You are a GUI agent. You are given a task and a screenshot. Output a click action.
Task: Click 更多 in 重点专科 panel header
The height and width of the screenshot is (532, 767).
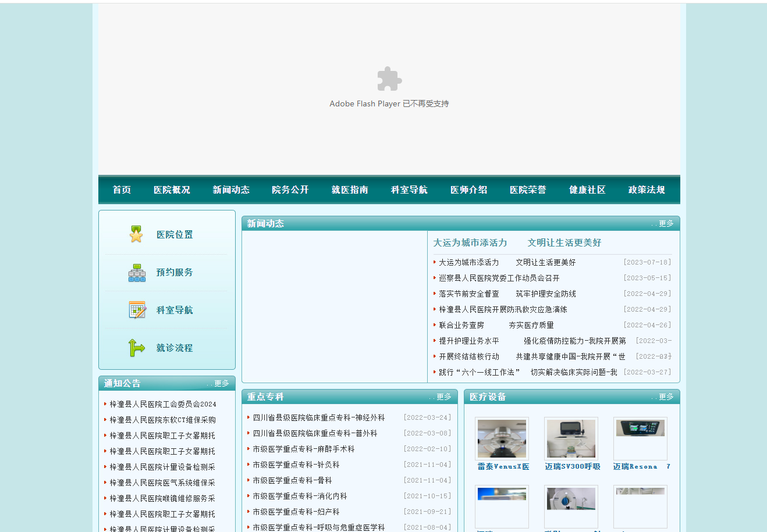pyautogui.click(x=443, y=397)
